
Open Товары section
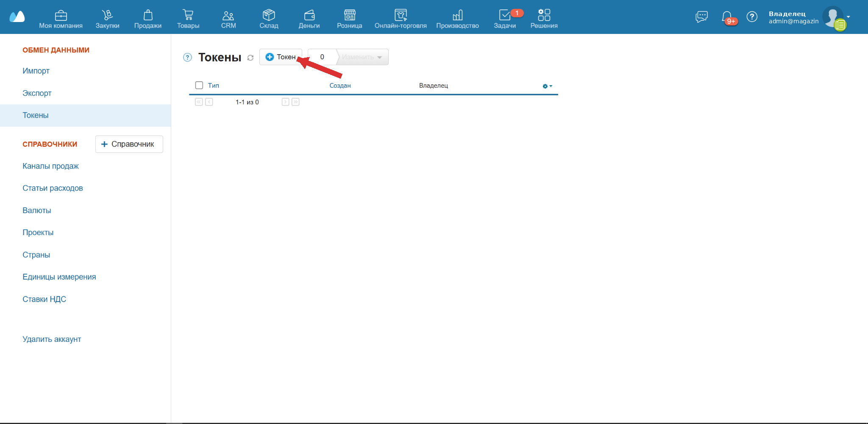click(188, 19)
